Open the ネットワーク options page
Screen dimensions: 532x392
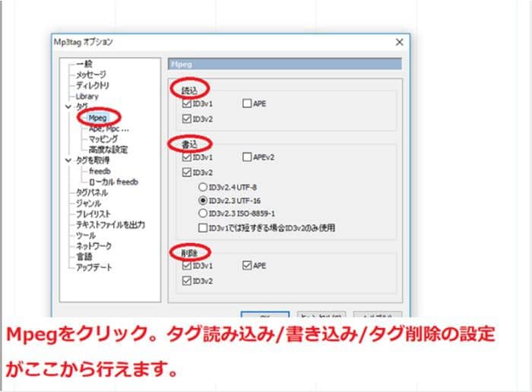(x=93, y=246)
